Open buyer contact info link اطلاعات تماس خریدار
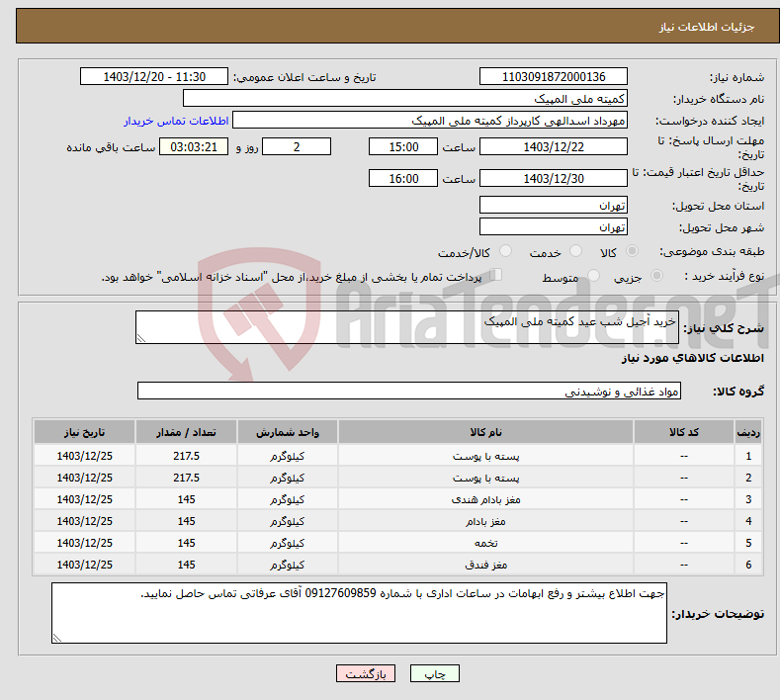 (176, 121)
